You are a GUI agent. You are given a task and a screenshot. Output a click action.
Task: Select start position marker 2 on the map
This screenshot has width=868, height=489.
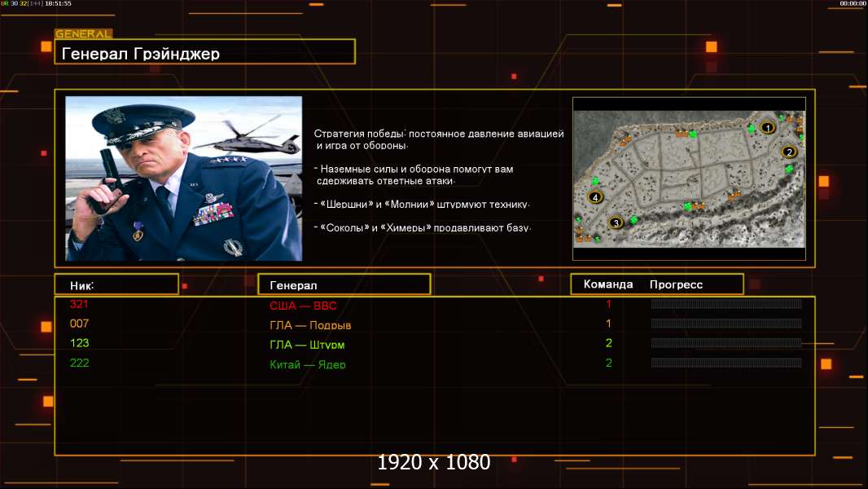tap(788, 152)
